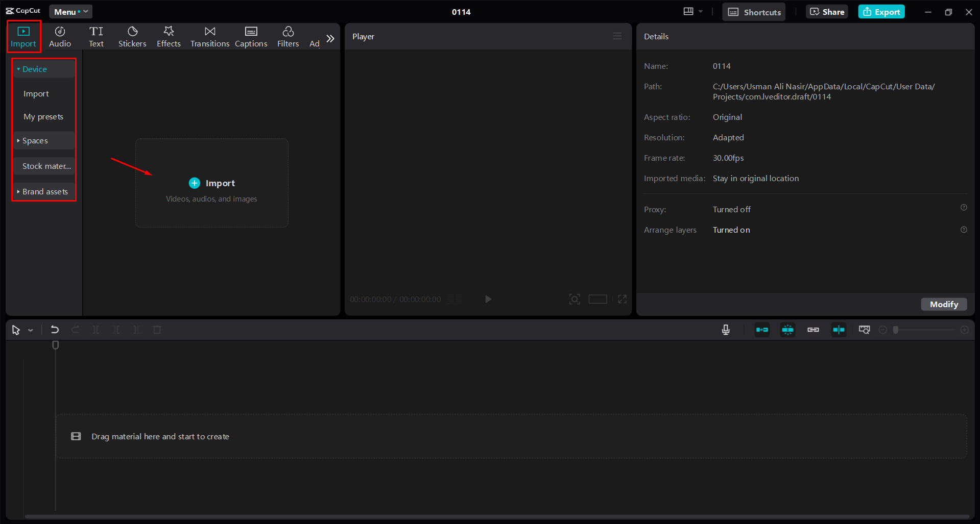980x524 pixels.
Task: Redo the last action
Action: (75, 330)
